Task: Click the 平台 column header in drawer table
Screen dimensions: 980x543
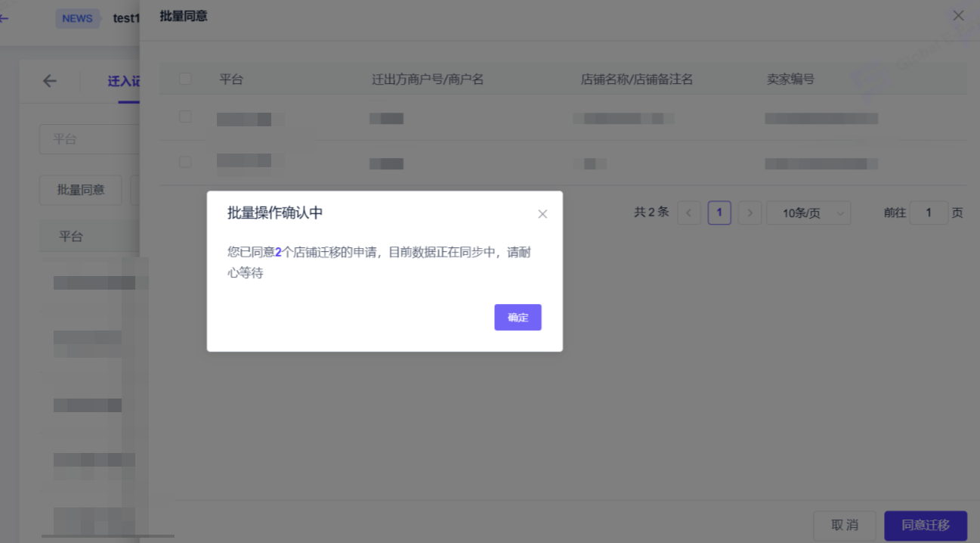Action: point(231,79)
